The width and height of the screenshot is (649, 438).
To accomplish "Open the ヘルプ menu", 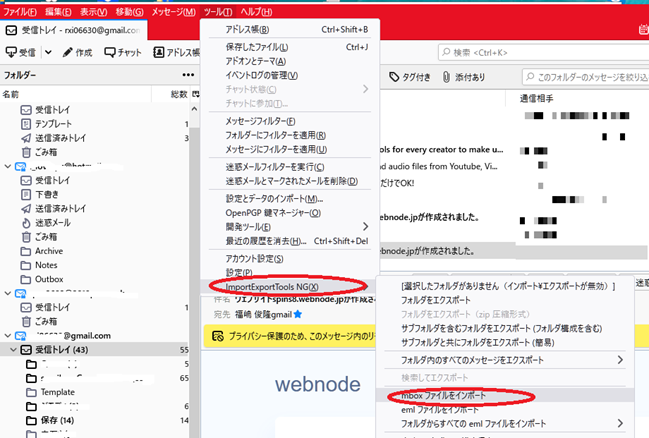I will (256, 12).
